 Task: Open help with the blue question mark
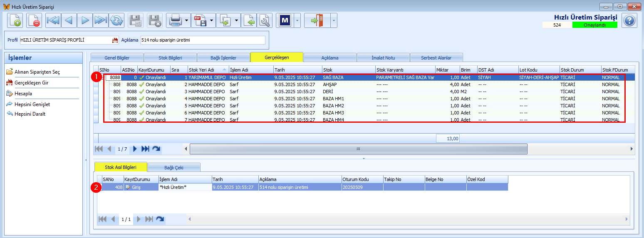[x=629, y=20]
